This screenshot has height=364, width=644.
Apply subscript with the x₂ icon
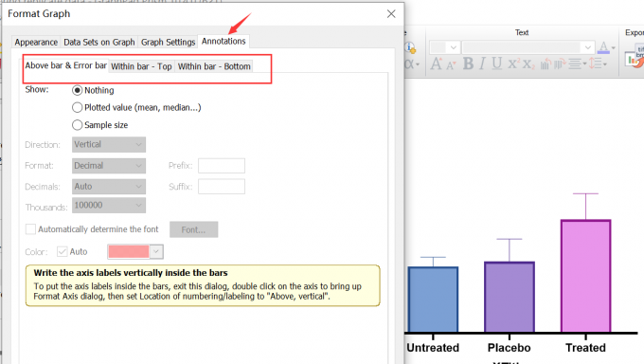click(x=528, y=64)
